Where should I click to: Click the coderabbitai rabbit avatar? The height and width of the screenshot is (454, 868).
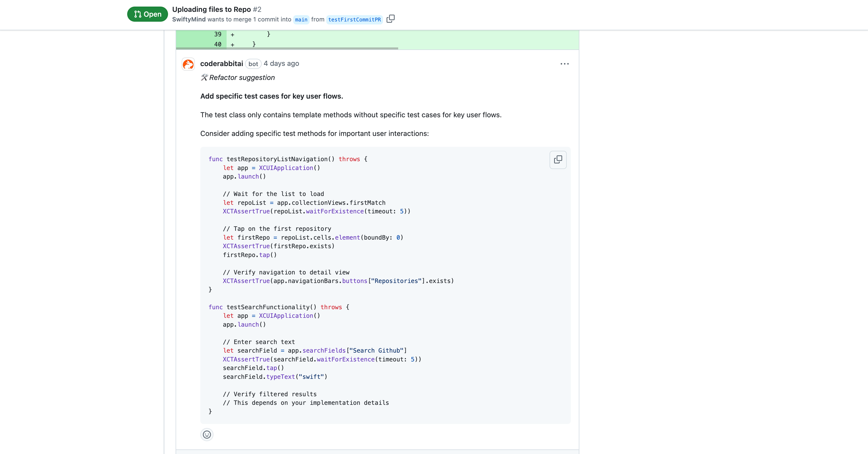coord(188,64)
